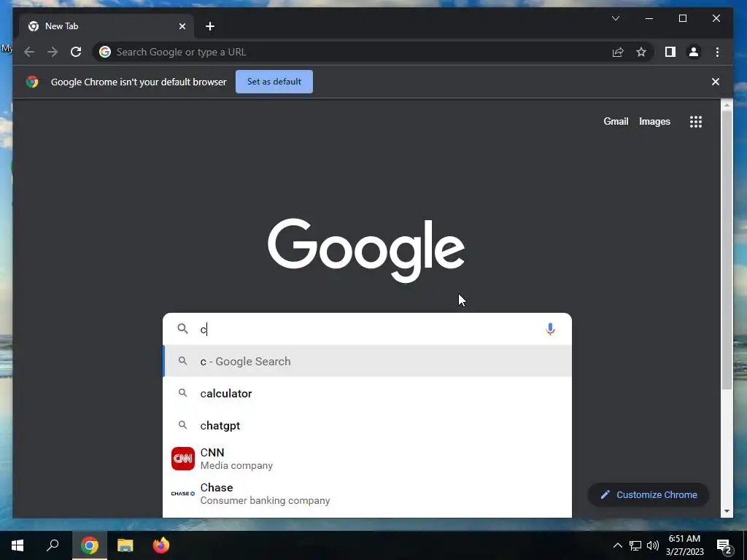Open the Chrome three-dot menu
Image resolution: width=747 pixels, height=560 pixels.
click(x=718, y=52)
